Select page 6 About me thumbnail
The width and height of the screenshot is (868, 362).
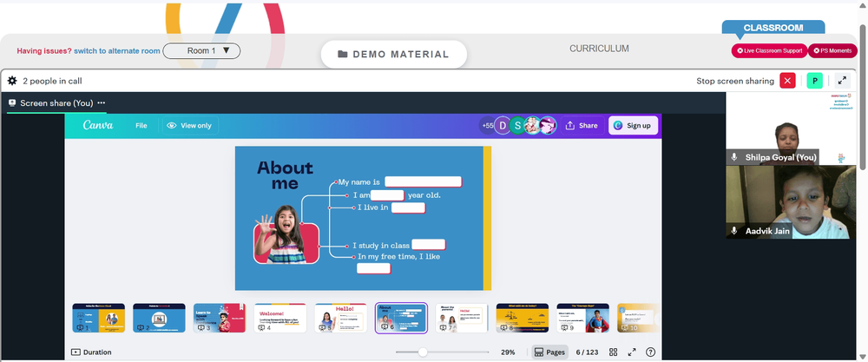[401, 318]
